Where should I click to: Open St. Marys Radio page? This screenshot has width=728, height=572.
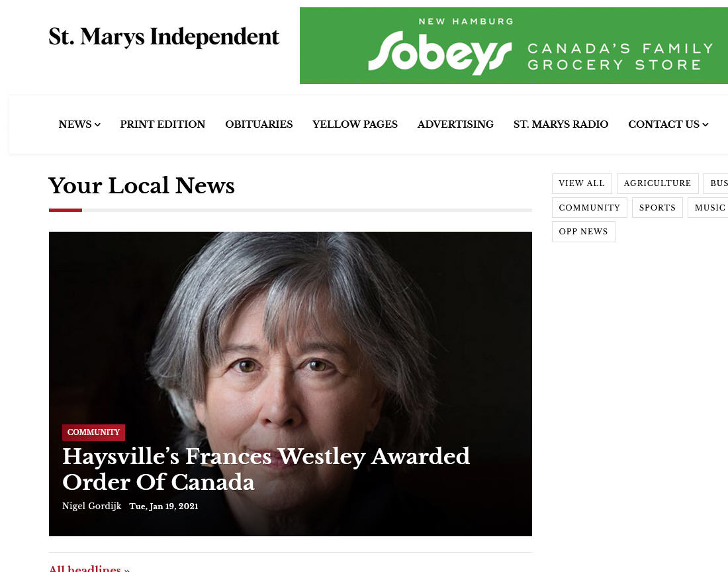click(561, 124)
